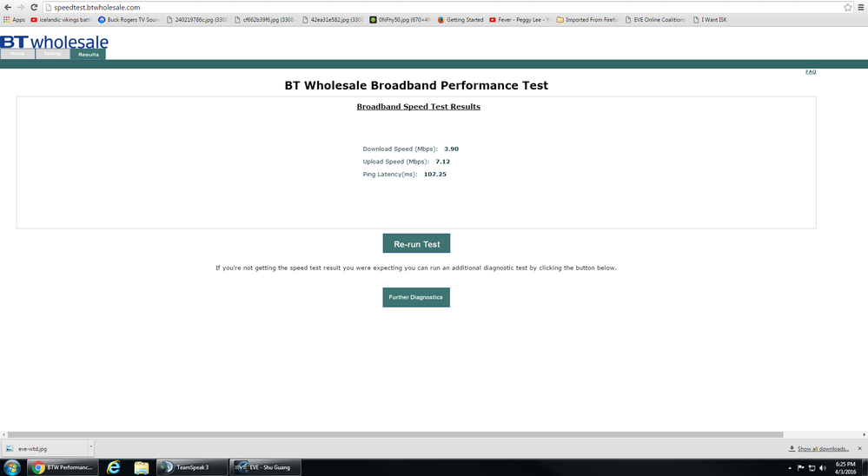This screenshot has height=476, width=868.
Task: Open the Getting Started bookmark
Action: coord(461,19)
